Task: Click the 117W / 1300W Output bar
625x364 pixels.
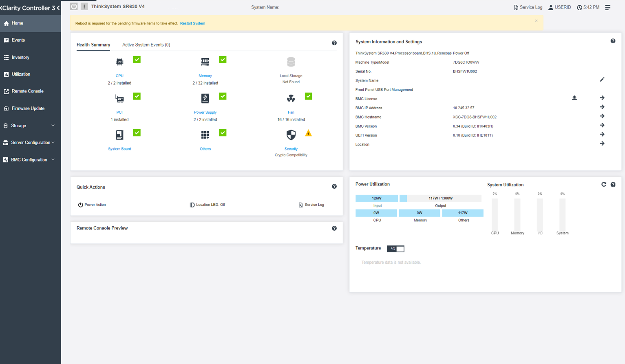Action: [x=440, y=198]
